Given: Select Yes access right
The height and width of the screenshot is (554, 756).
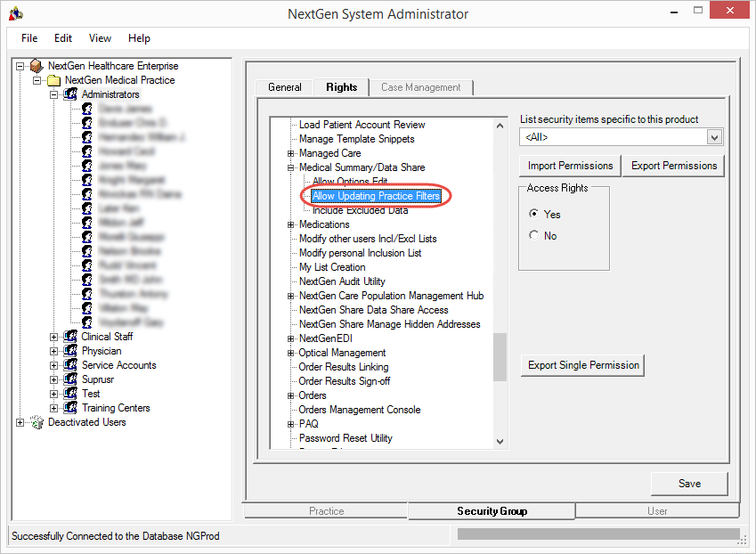Looking at the screenshot, I should point(533,214).
